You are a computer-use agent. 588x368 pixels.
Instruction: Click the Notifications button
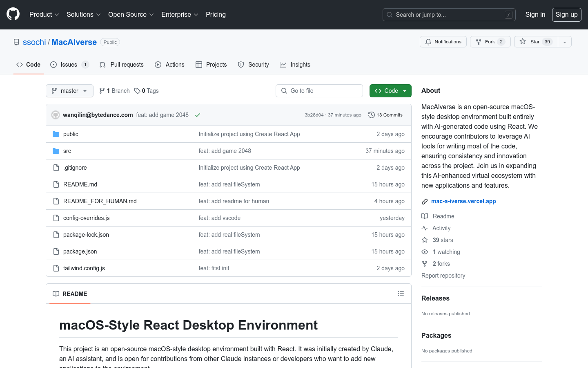[x=443, y=42]
